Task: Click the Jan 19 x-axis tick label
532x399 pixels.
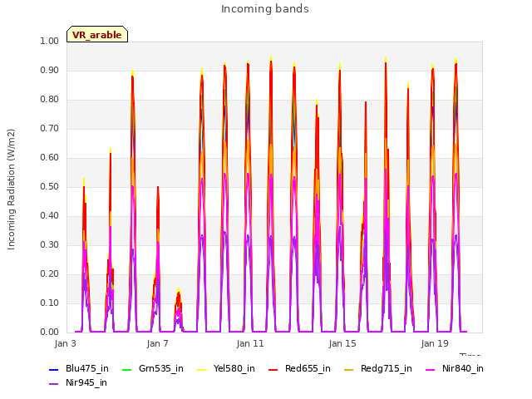Action: tap(435, 343)
